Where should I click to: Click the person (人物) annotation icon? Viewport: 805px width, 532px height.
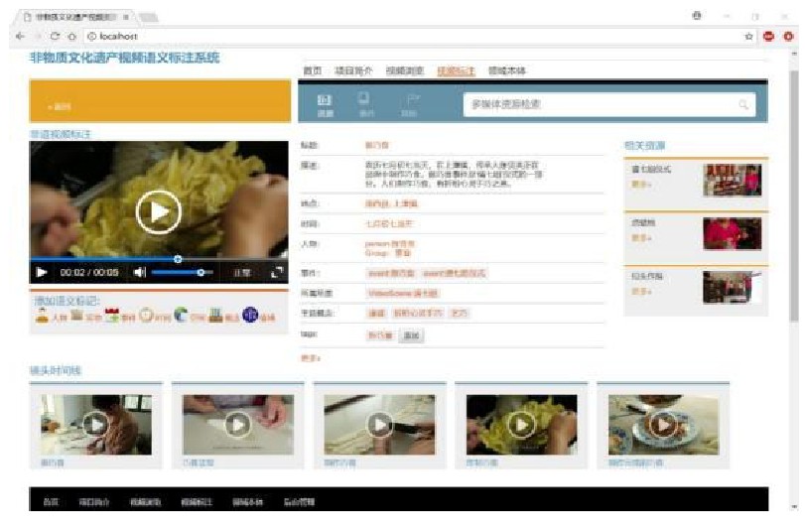click(x=42, y=317)
